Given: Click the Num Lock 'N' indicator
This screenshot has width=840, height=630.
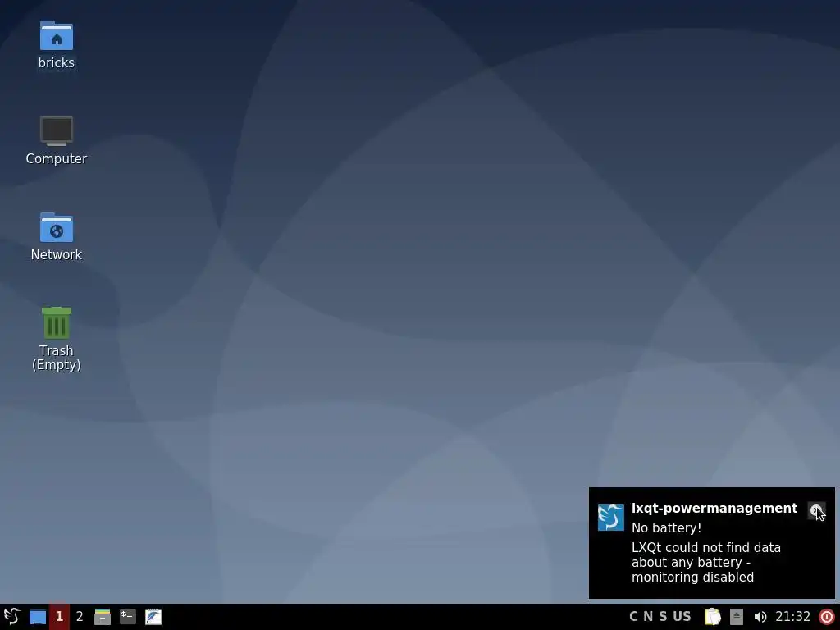Looking at the screenshot, I should tap(648, 617).
